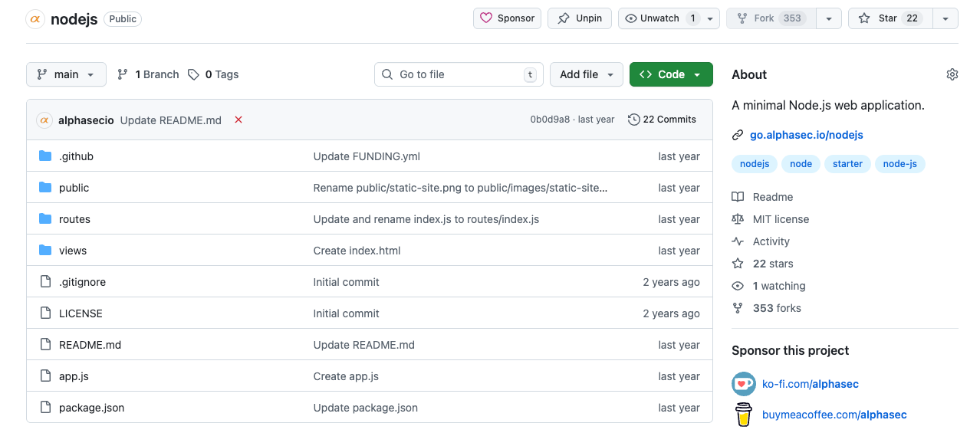
Task: Click the Sponsor heart button
Action: pos(507,18)
